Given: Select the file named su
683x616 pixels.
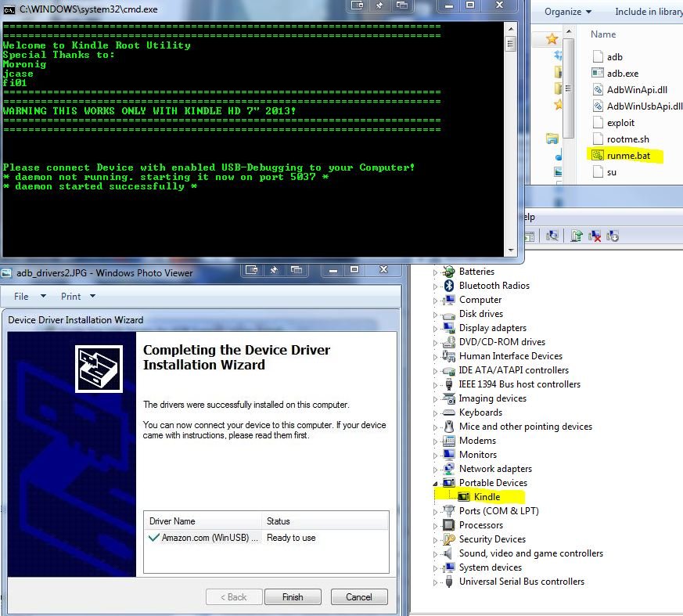Looking at the screenshot, I should (x=612, y=172).
